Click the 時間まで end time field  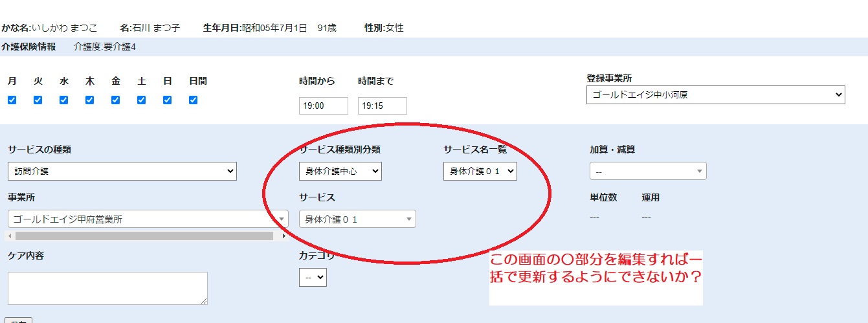[382, 106]
